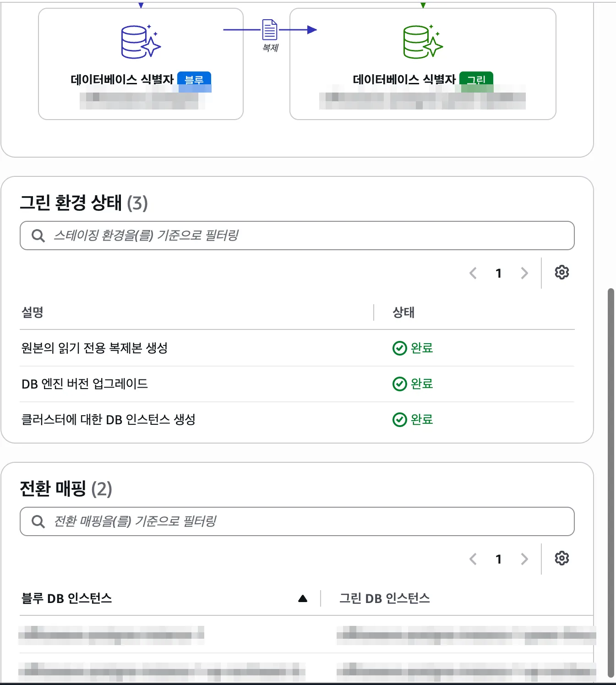The width and height of the screenshot is (616, 685).
Task: Click the 상태 column header
Action: pyautogui.click(x=403, y=312)
